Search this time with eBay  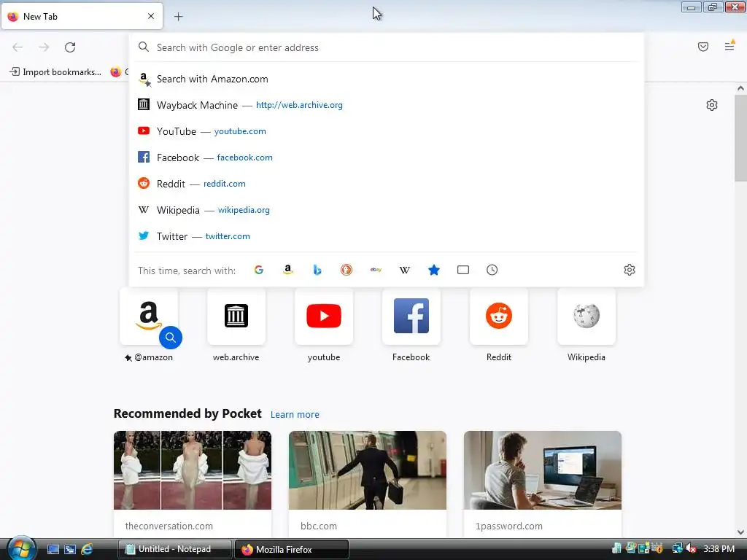click(376, 270)
